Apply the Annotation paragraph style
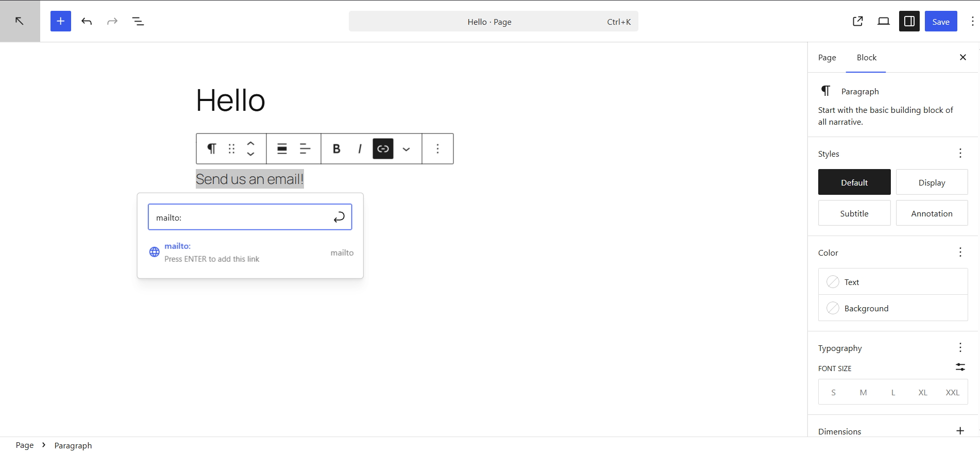The height and width of the screenshot is (452, 980). [x=932, y=213]
